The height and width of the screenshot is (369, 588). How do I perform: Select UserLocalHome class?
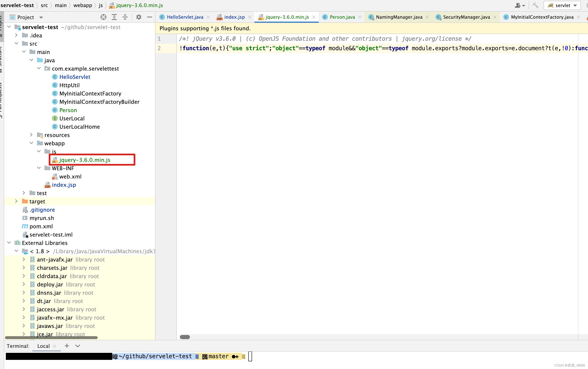[79, 127]
